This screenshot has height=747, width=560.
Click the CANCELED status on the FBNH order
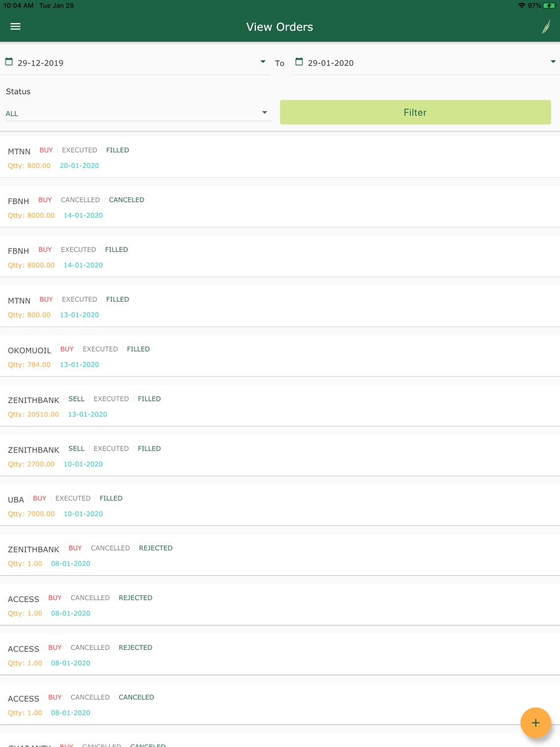(x=127, y=200)
